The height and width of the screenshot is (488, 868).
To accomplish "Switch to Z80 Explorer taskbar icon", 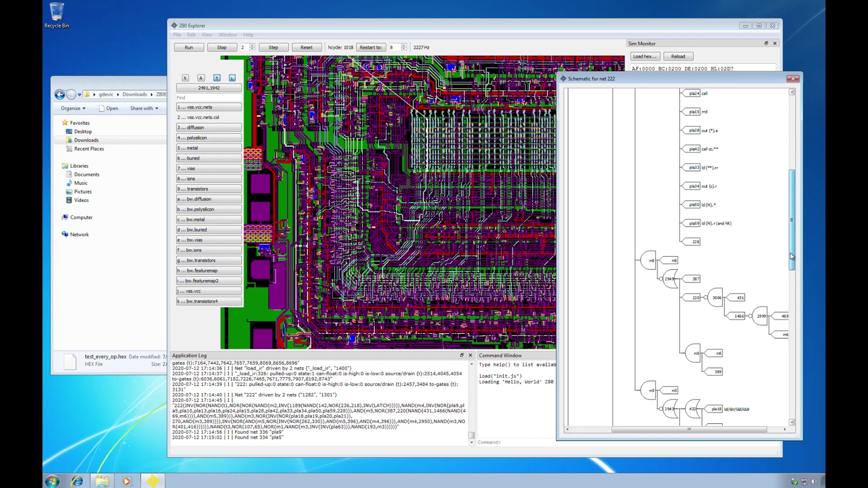I will tap(153, 481).
